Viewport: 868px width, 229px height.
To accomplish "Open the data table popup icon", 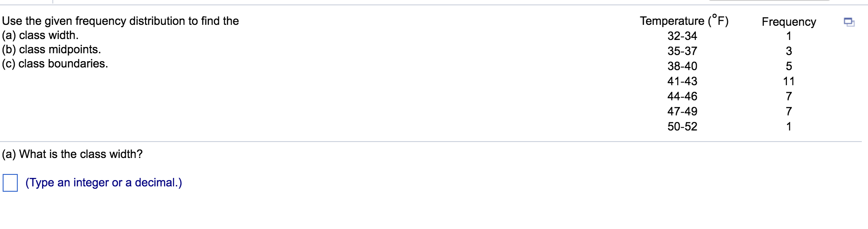I will pyautogui.click(x=849, y=22).
